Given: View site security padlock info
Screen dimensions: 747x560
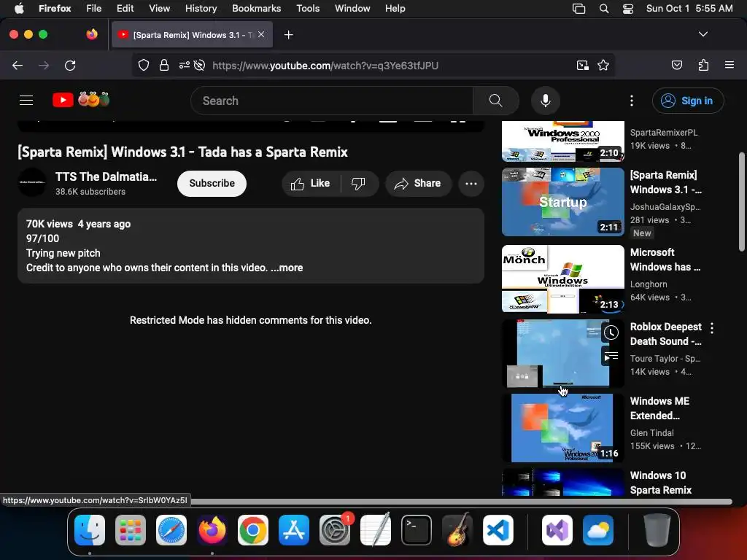Looking at the screenshot, I should 164,65.
